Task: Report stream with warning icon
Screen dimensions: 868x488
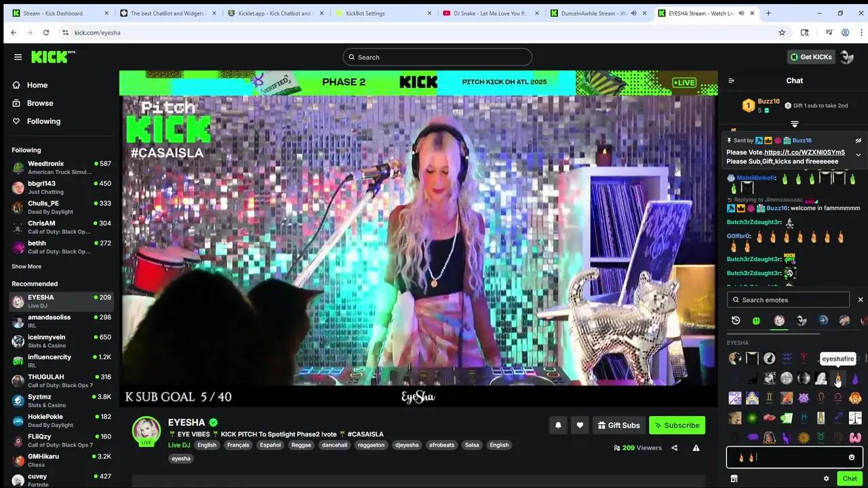Action: (696, 448)
